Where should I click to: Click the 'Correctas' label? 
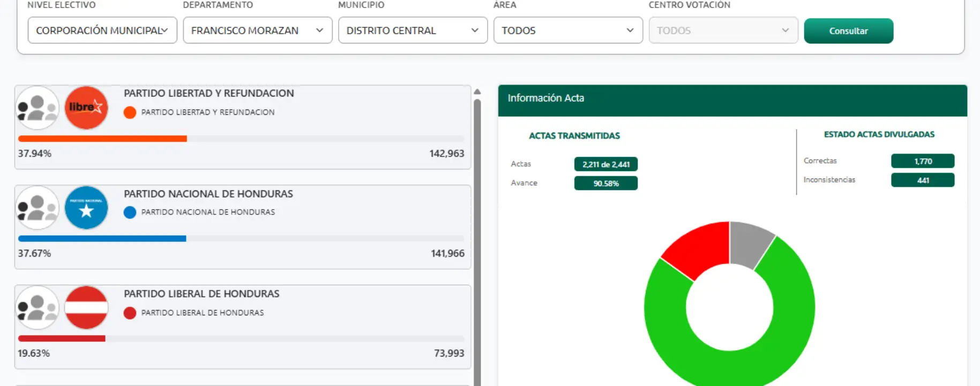tap(820, 161)
